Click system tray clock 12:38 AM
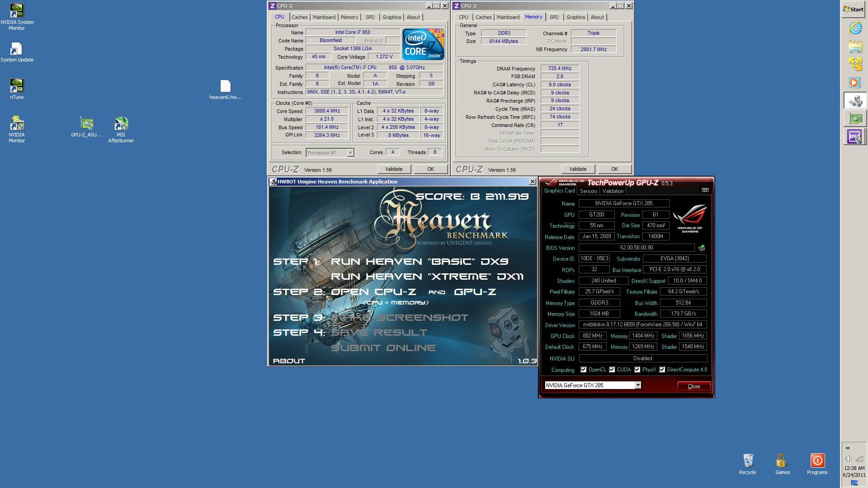The image size is (868, 488). [854, 468]
